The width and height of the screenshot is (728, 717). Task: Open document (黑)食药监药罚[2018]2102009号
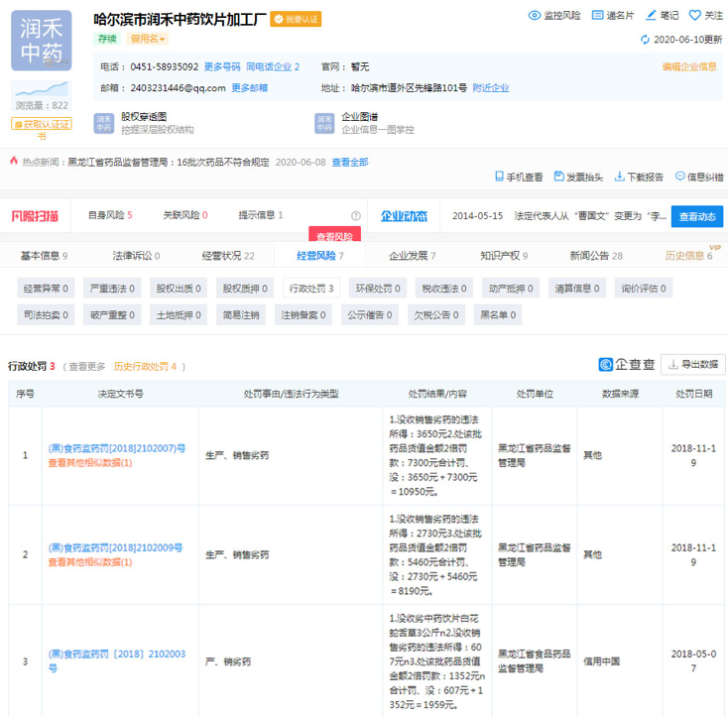116,547
